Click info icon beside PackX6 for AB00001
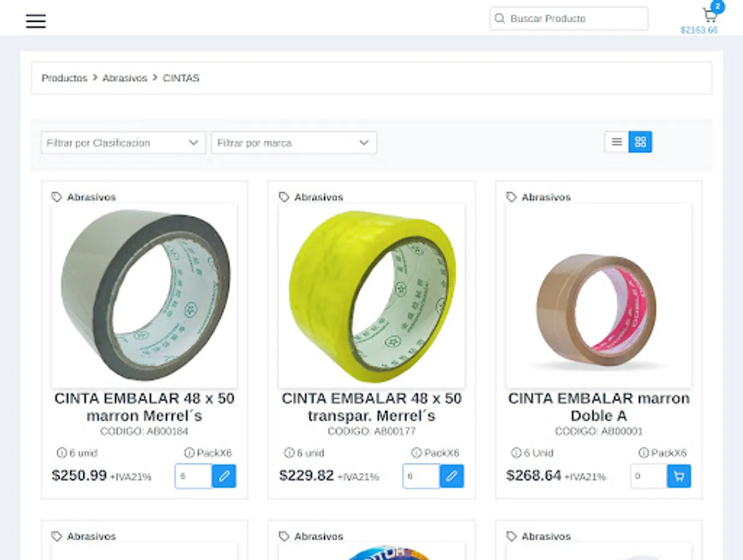 point(643,453)
